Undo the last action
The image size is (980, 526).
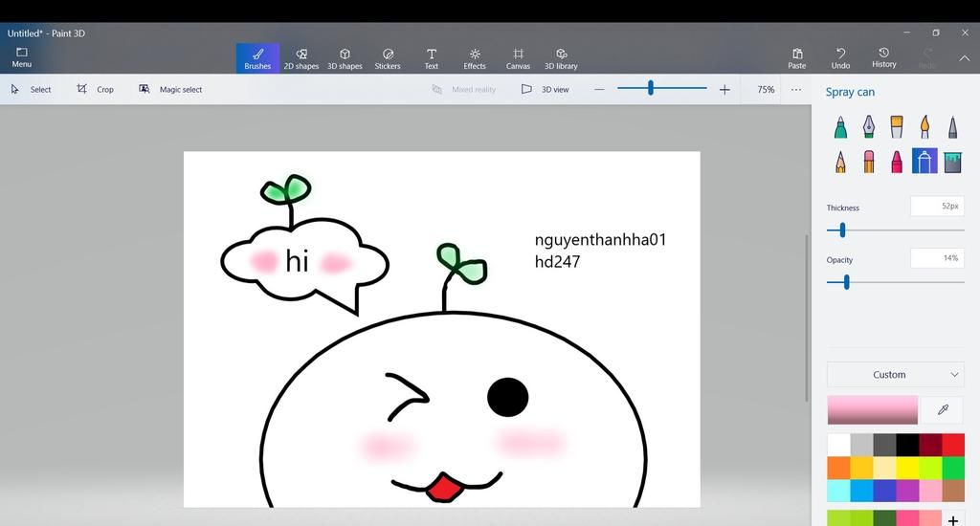click(x=840, y=58)
